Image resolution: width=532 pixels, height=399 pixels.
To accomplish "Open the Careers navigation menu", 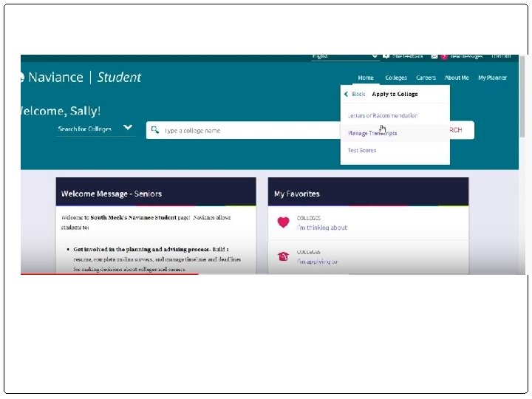I will point(426,78).
